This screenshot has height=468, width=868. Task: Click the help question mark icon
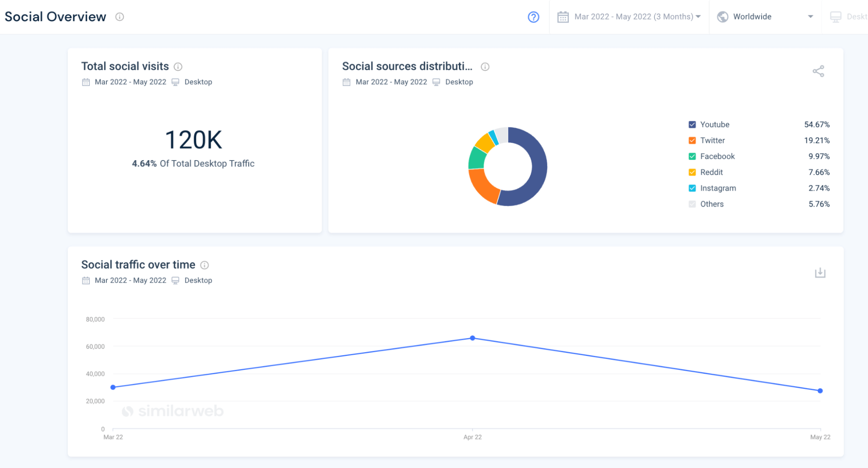tap(533, 17)
